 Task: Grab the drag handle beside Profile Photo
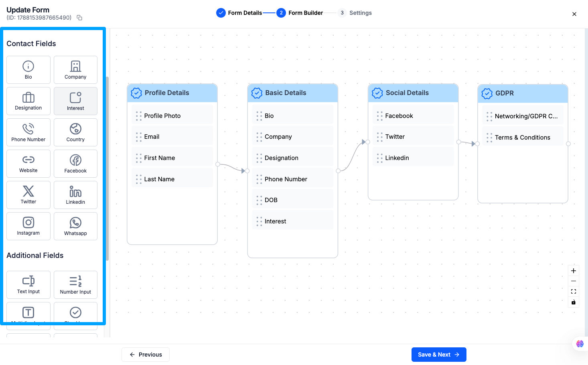(x=139, y=116)
